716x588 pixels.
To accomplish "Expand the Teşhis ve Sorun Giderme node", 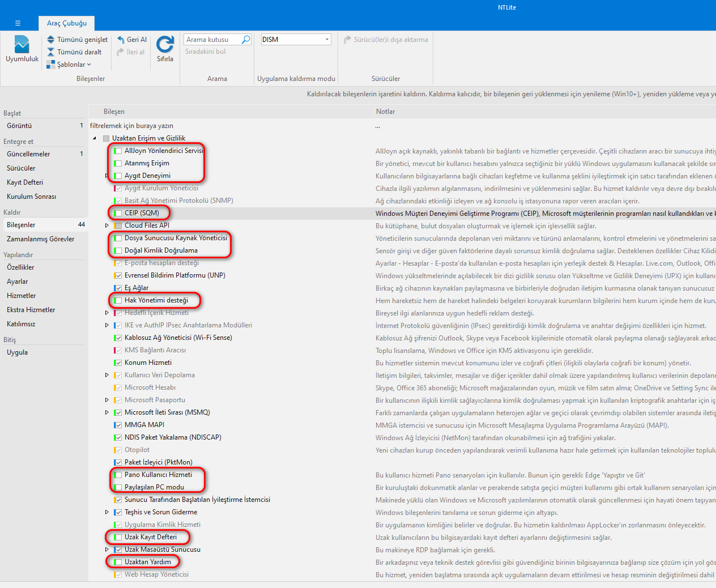I will tap(107, 512).
